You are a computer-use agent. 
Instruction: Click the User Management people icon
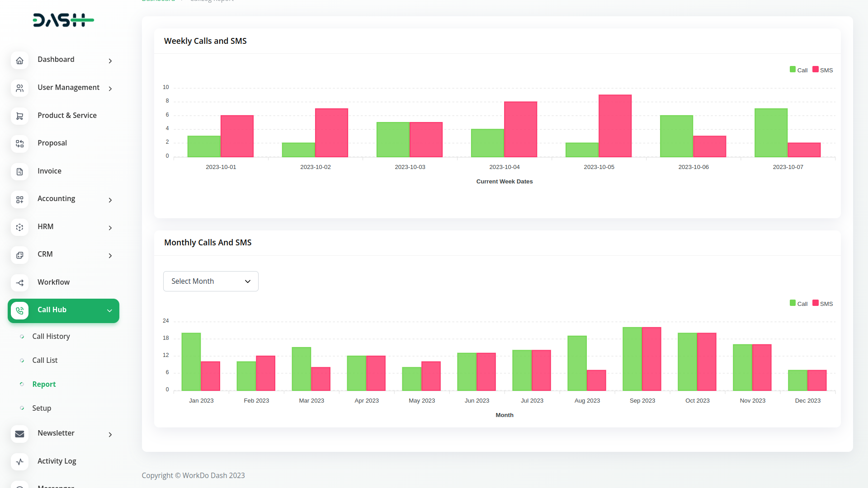click(19, 88)
